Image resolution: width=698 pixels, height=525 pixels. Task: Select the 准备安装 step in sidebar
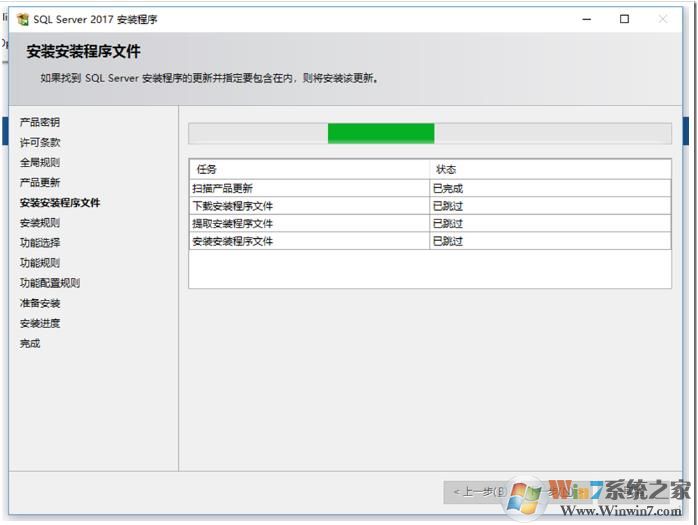tap(40, 303)
